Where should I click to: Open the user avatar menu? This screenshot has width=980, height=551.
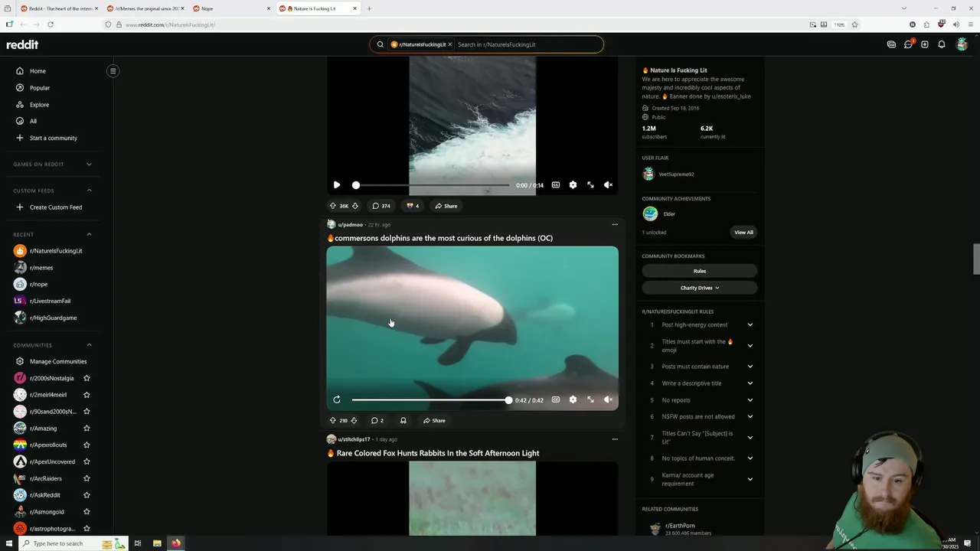pyautogui.click(x=962, y=44)
